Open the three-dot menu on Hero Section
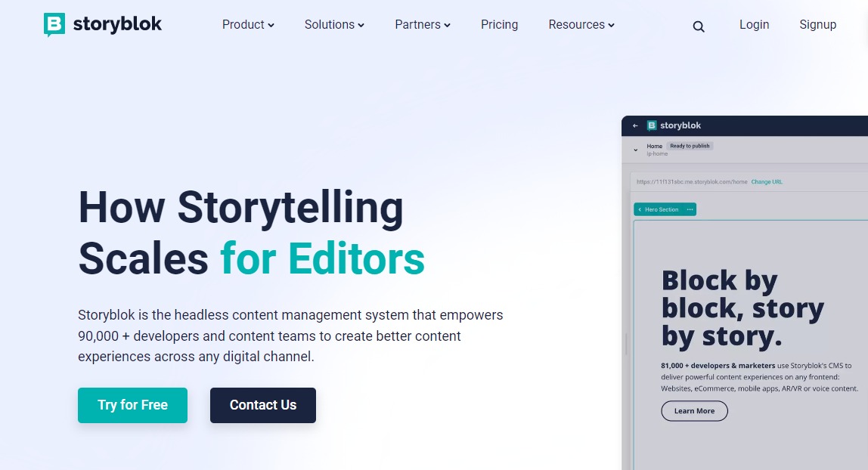The width and height of the screenshot is (868, 470). (690, 209)
